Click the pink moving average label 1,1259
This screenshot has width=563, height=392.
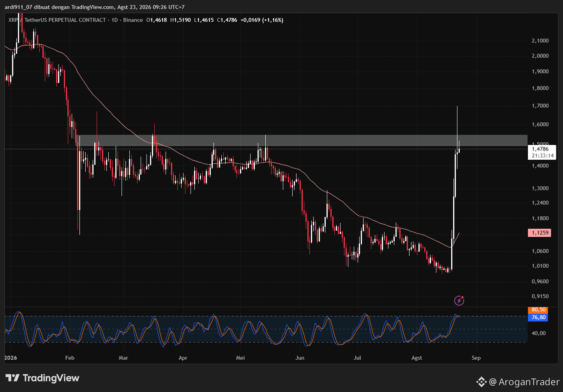click(540, 233)
